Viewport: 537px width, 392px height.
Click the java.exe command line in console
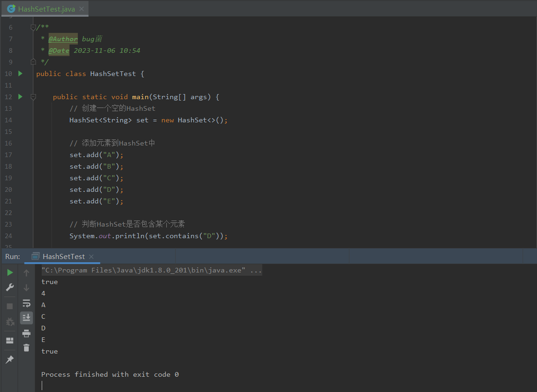[152, 271]
